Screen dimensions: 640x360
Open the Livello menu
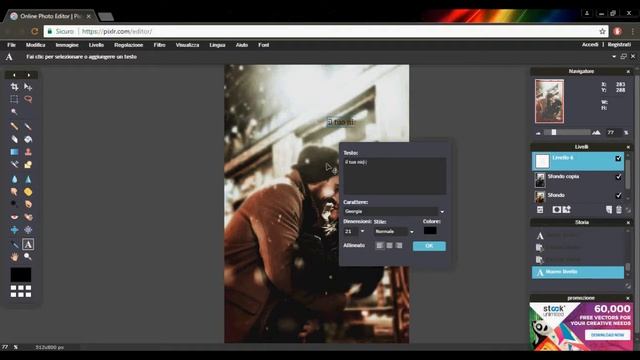click(96, 45)
